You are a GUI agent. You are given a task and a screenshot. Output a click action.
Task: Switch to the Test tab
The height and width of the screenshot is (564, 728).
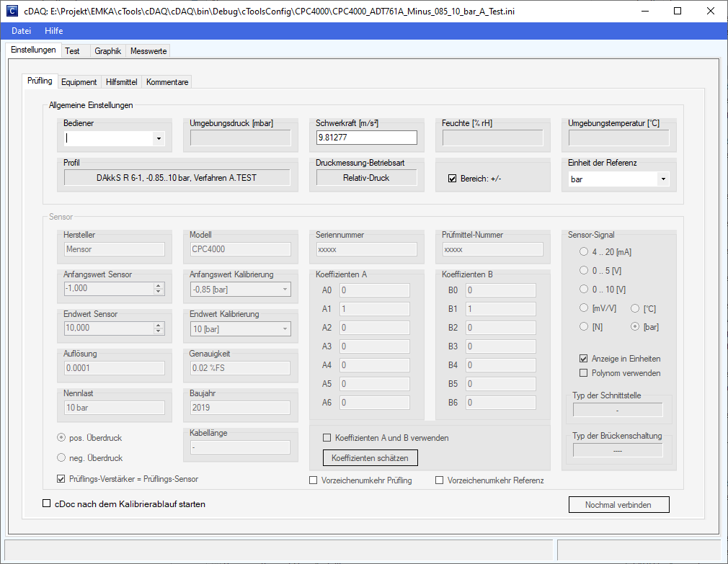[x=72, y=51]
